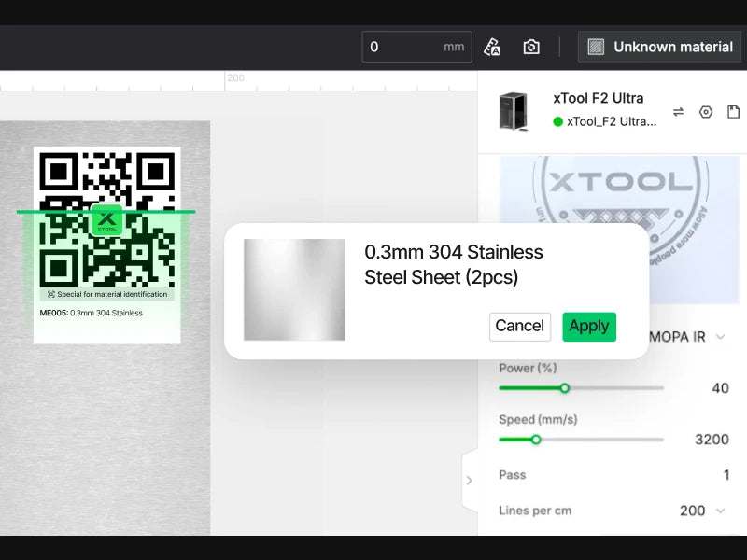Click the Lines per cm label
The image size is (747, 560).
(x=535, y=511)
